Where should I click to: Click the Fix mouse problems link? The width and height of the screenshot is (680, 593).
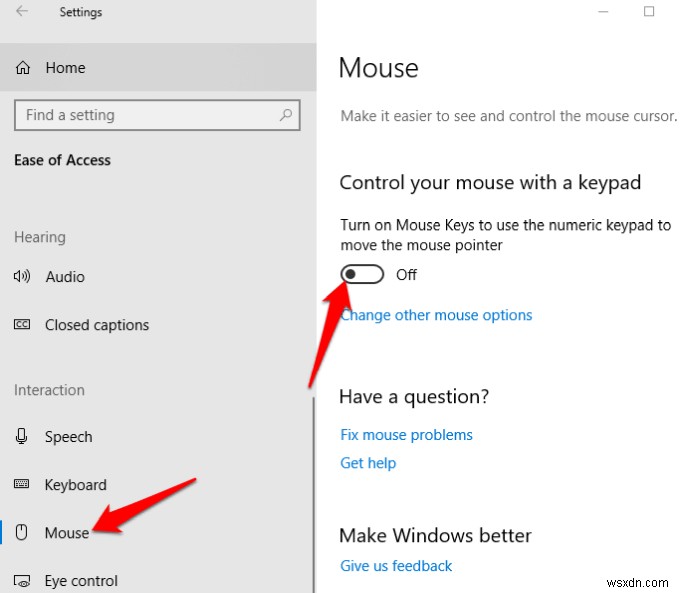tap(406, 435)
